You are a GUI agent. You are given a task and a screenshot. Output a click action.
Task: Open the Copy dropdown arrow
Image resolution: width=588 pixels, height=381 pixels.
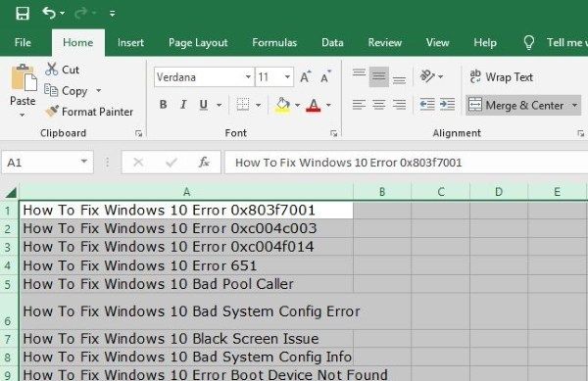(x=98, y=91)
